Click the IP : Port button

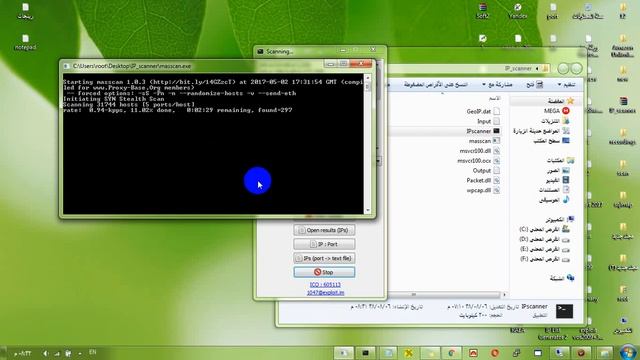(x=324, y=244)
